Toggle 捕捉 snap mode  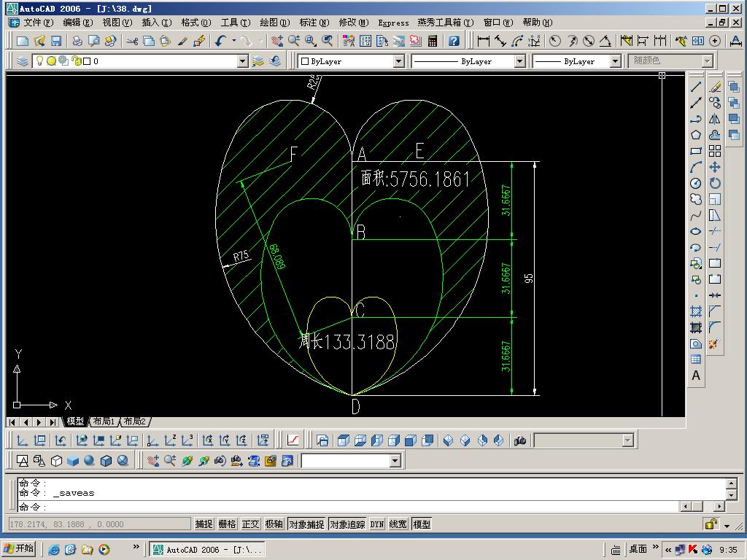pyautogui.click(x=204, y=524)
